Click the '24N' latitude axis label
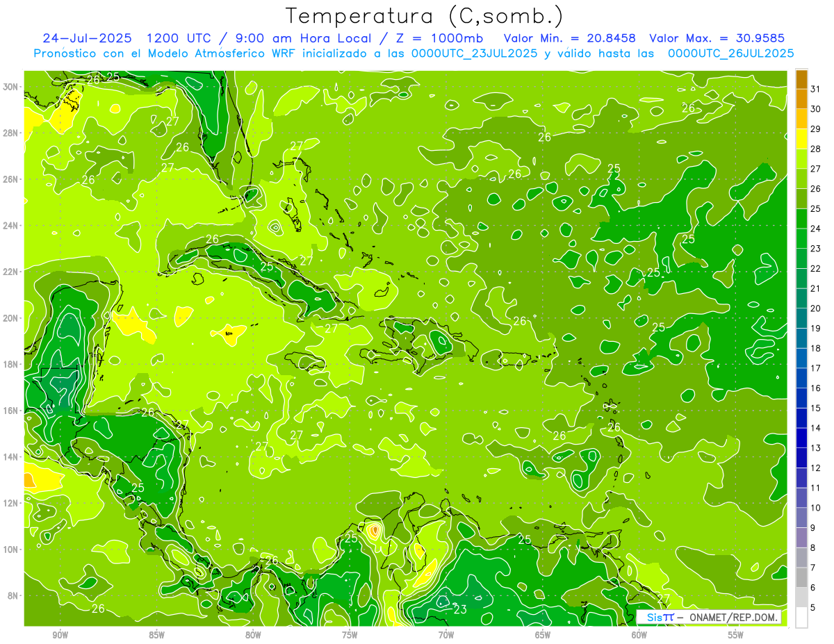Image resolution: width=834 pixels, height=644 pixels. (11, 225)
